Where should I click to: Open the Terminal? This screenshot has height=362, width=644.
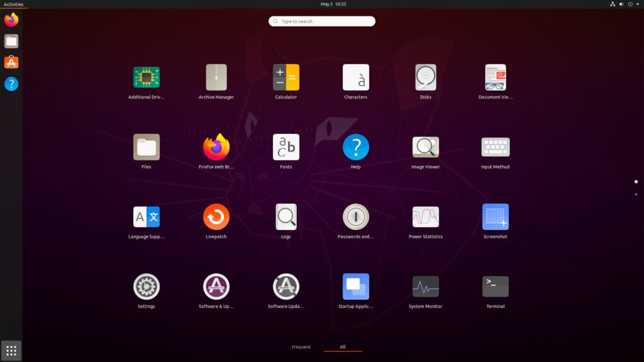pos(496,287)
